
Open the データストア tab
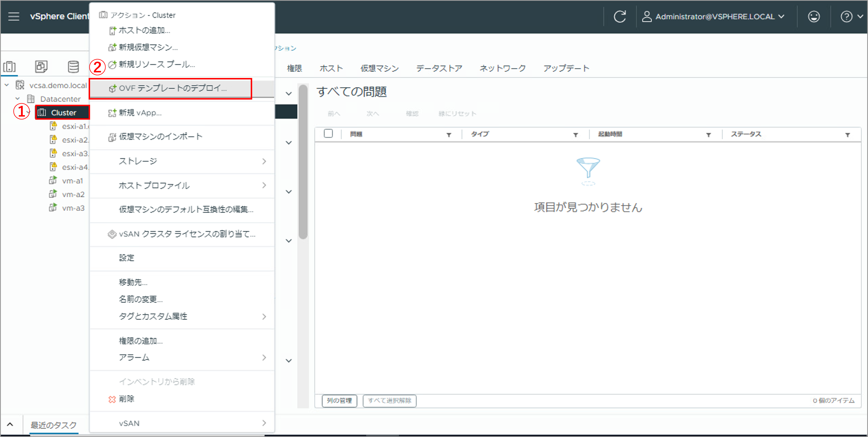point(439,68)
